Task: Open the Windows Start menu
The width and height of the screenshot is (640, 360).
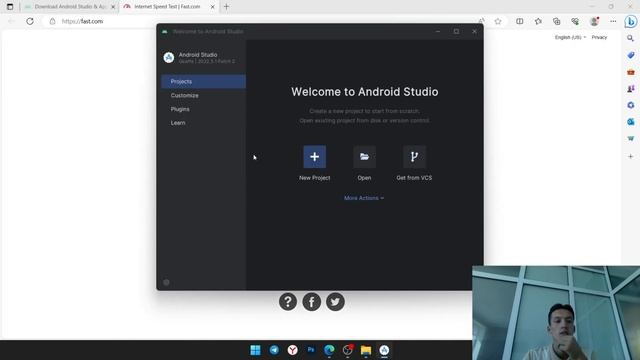Action: click(256, 350)
